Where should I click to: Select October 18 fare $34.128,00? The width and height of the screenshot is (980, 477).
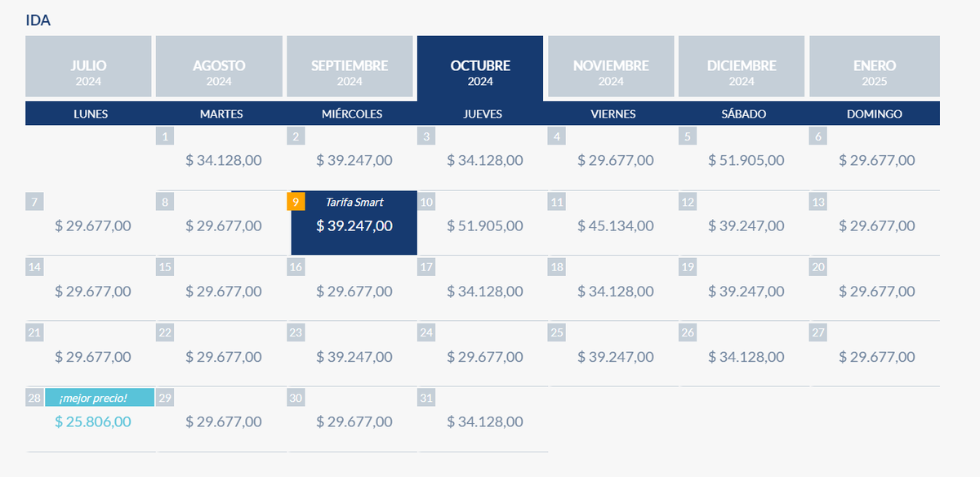click(x=615, y=291)
